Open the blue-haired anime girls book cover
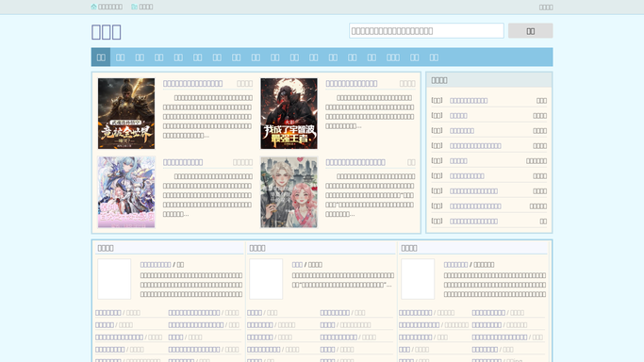This screenshot has width=644, height=362. (126, 192)
